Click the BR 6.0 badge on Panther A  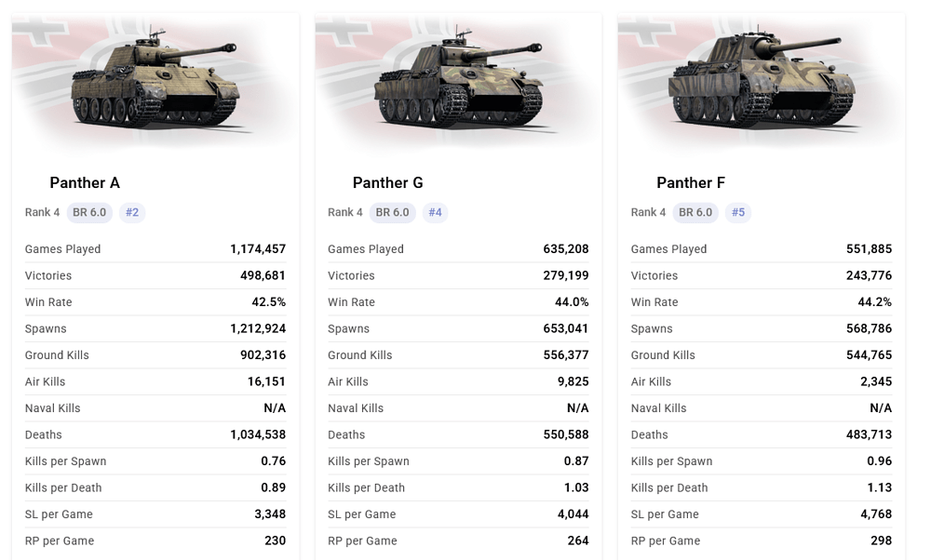point(89,212)
